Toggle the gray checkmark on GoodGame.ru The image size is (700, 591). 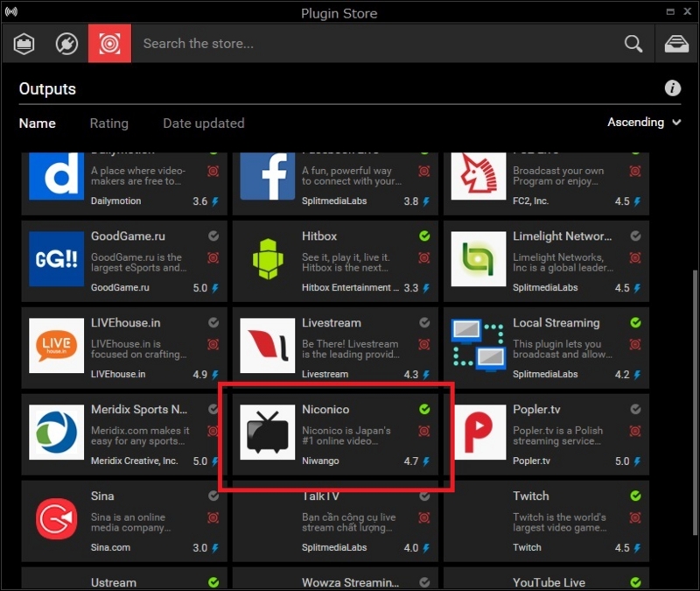tap(213, 236)
